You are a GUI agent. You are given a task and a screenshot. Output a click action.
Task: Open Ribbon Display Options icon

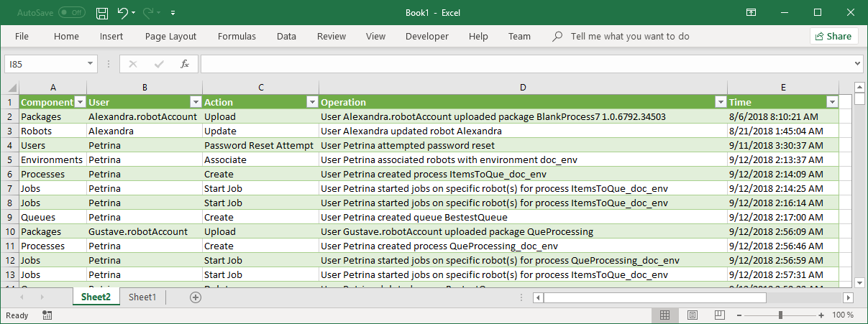pyautogui.click(x=751, y=13)
